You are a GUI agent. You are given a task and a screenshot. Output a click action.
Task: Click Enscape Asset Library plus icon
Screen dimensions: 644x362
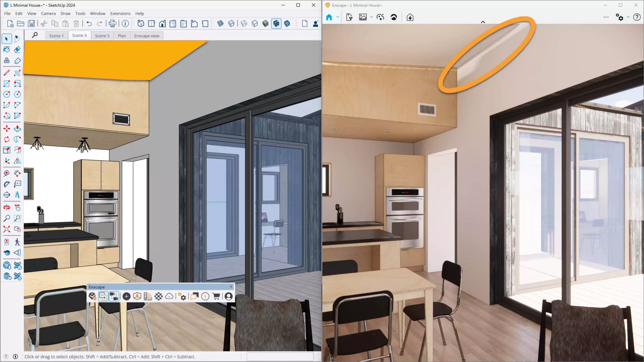coord(126,296)
